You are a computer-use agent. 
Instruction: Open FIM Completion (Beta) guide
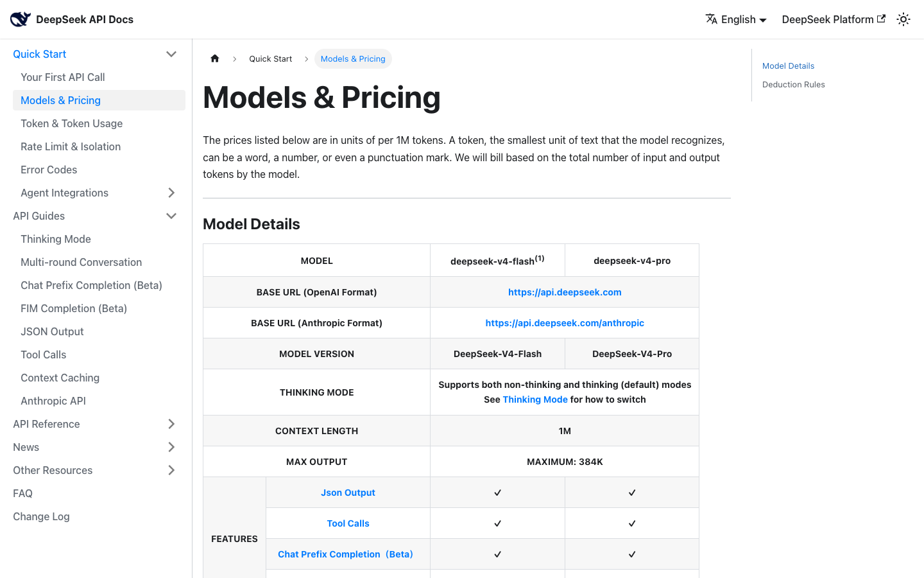74,308
